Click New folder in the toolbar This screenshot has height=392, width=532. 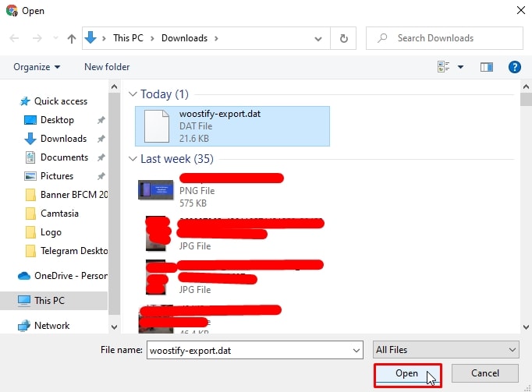[107, 67]
